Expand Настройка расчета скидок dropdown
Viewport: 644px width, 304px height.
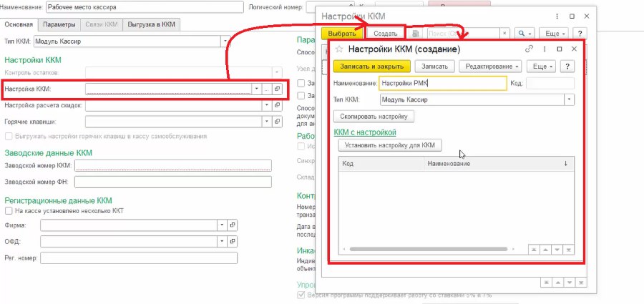[268, 106]
